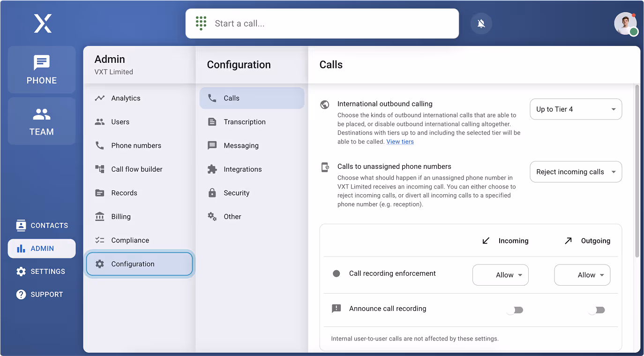Click the Calls panel vertical scrollbar
The image size is (644, 356).
(637, 171)
